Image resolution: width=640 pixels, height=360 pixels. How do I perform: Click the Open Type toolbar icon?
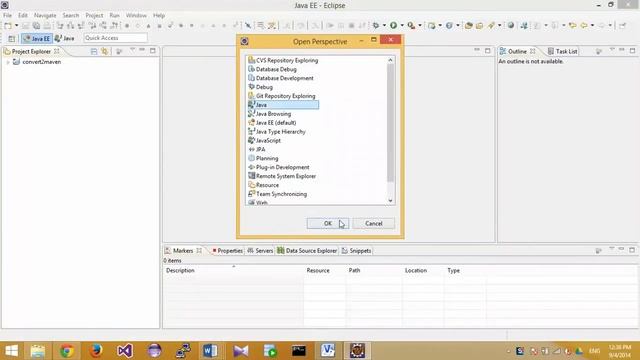pyautogui.click(x=469, y=26)
